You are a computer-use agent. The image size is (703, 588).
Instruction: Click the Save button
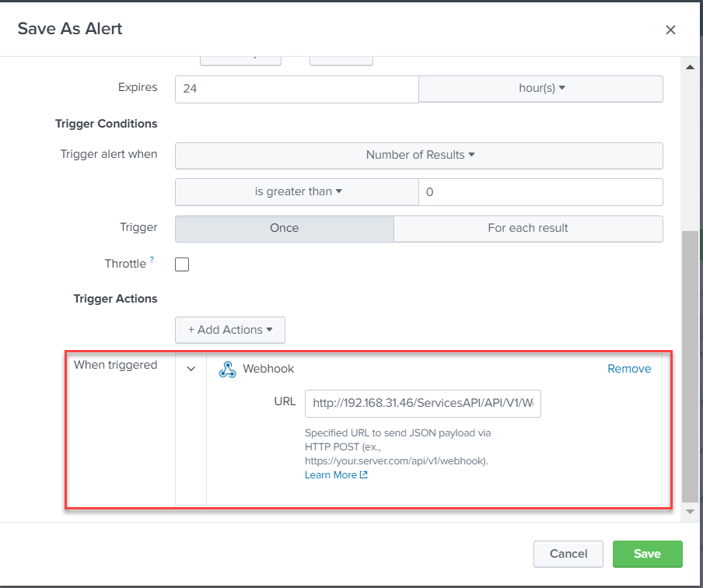tap(647, 554)
